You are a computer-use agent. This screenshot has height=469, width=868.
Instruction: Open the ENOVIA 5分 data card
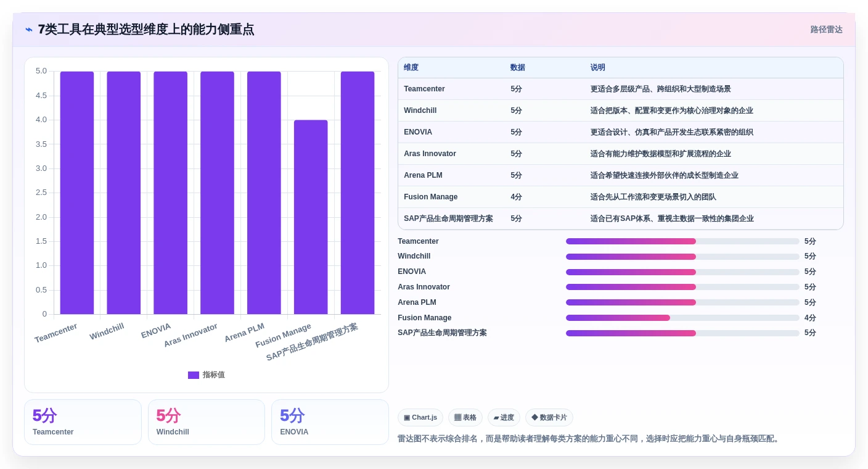pyautogui.click(x=330, y=422)
